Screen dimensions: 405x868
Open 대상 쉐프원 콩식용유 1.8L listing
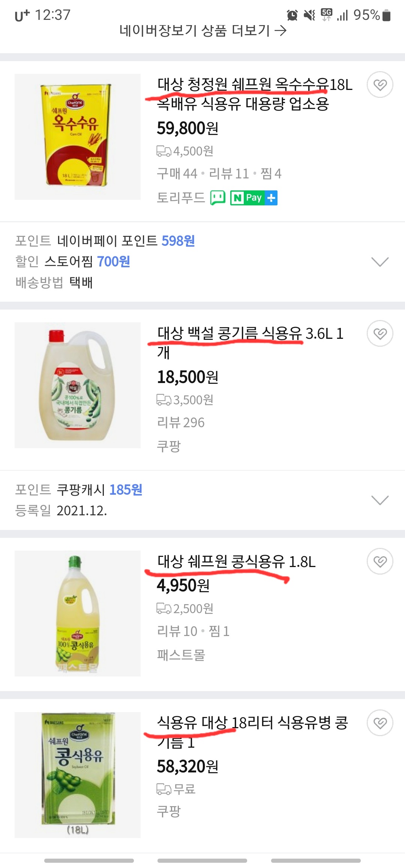click(x=236, y=561)
